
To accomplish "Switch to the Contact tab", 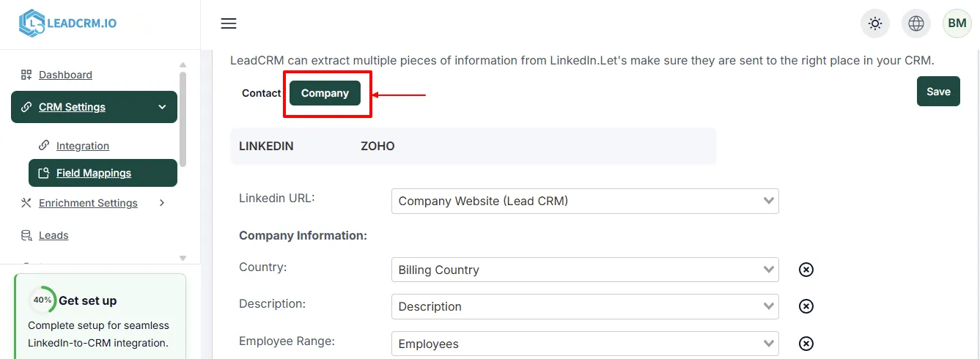I will (x=262, y=93).
